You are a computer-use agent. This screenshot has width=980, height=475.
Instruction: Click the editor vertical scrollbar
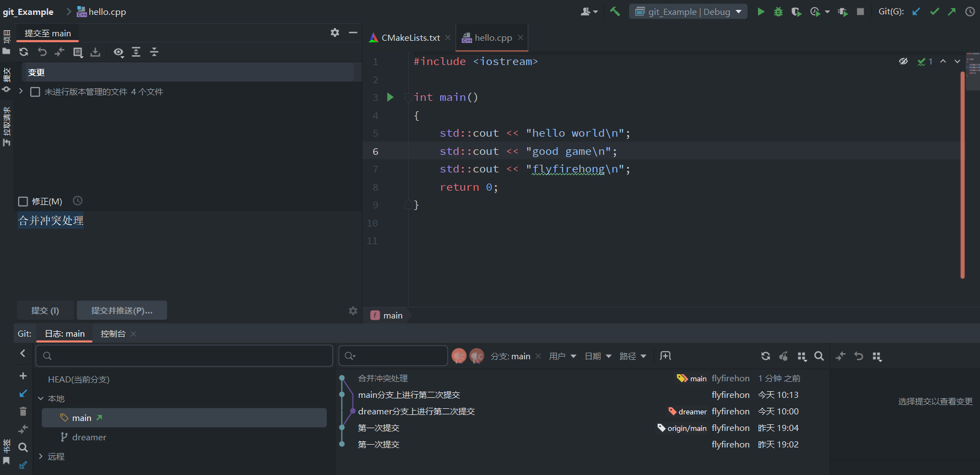click(962, 175)
